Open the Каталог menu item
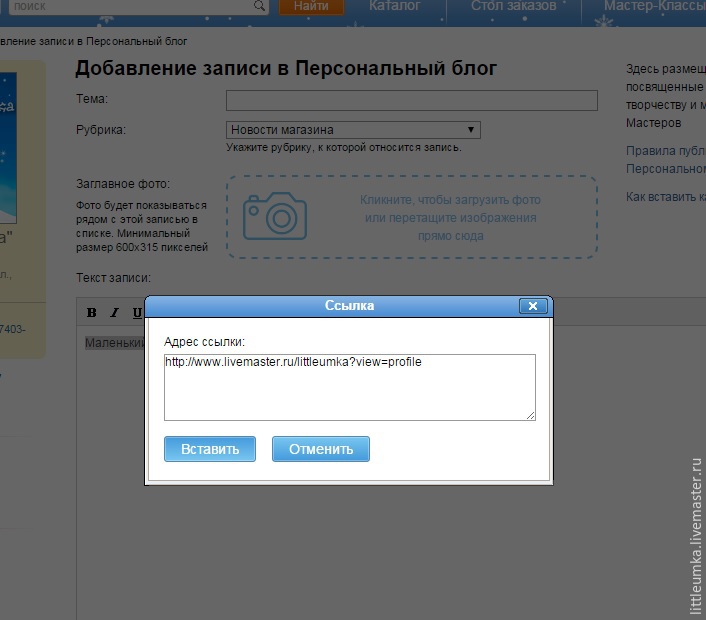Image resolution: width=706 pixels, height=620 pixels. pos(394,6)
